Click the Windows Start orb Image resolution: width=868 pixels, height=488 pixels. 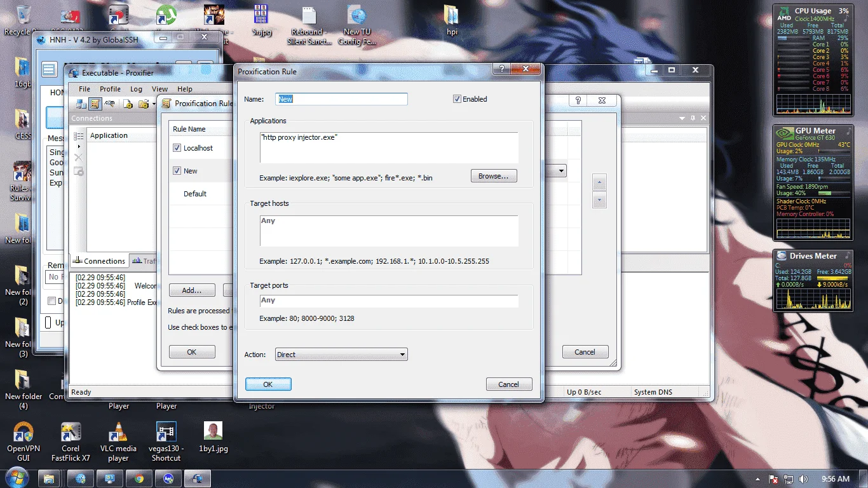(16, 478)
